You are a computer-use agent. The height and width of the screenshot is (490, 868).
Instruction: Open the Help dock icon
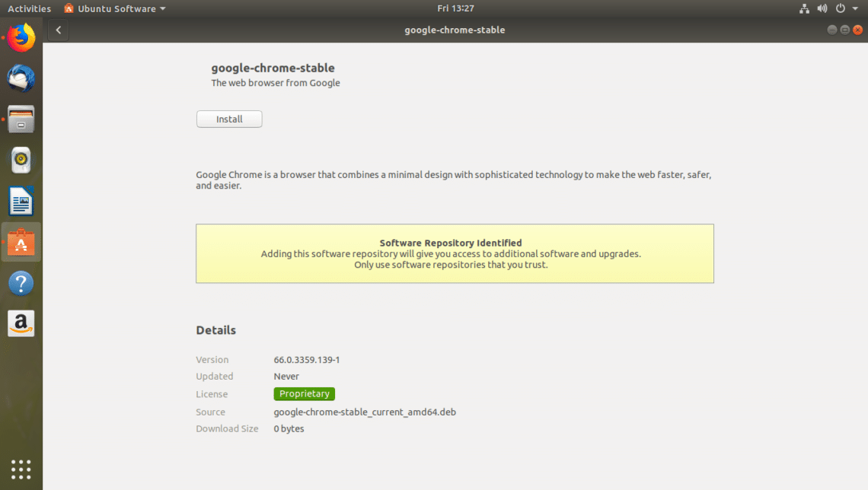tap(21, 284)
